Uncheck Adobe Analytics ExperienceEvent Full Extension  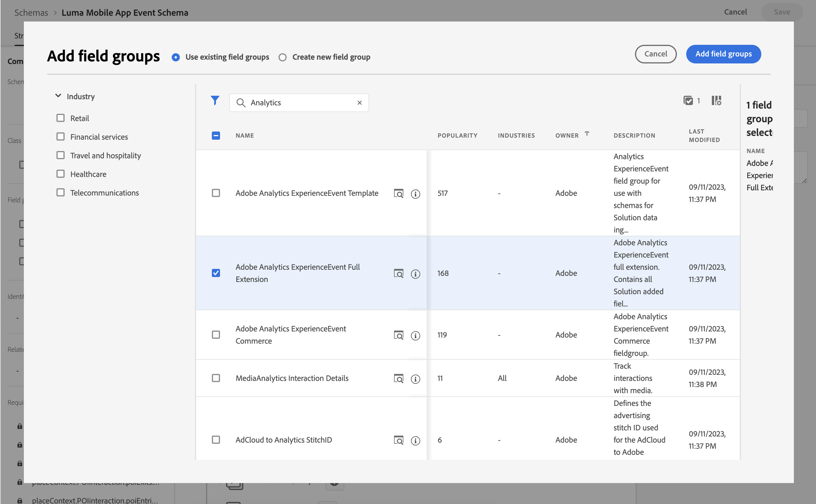coord(216,273)
